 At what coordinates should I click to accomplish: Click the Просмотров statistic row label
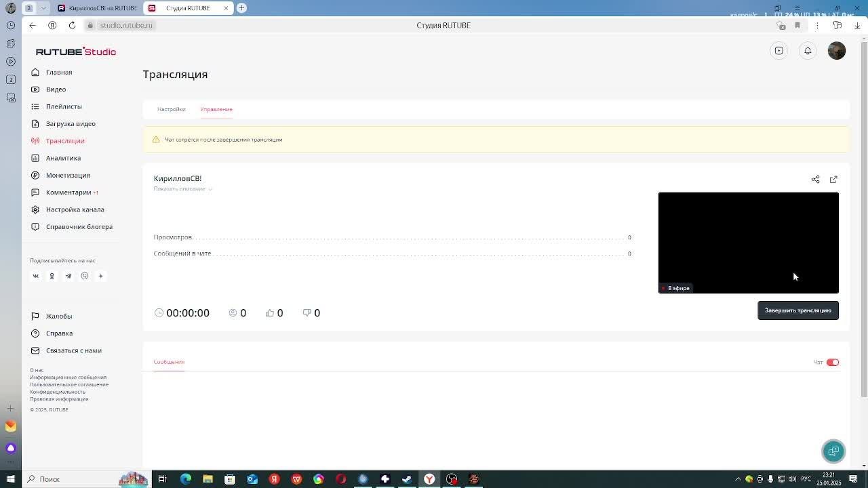(173, 237)
